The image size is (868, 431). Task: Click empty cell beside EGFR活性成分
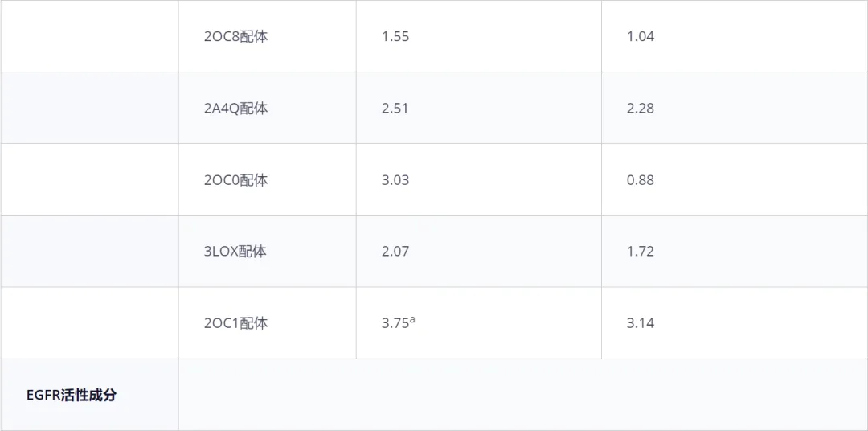(522, 395)
